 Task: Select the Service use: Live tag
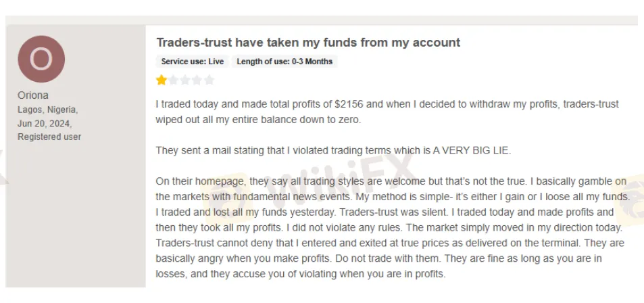point(193,62)
